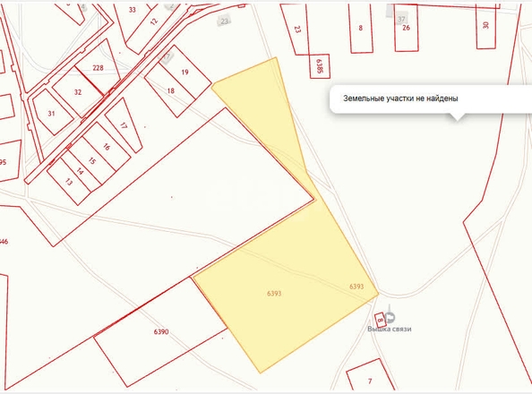The width and height of the screenshot is (532, 394).
Task: Select the red-outlined parcel 23
Action: tap(297, 30)
